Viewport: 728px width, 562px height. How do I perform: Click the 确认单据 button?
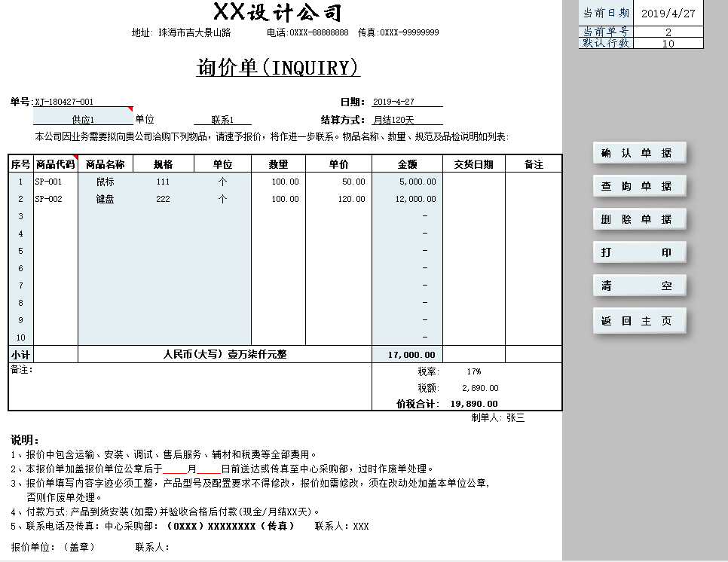point(639,153)
